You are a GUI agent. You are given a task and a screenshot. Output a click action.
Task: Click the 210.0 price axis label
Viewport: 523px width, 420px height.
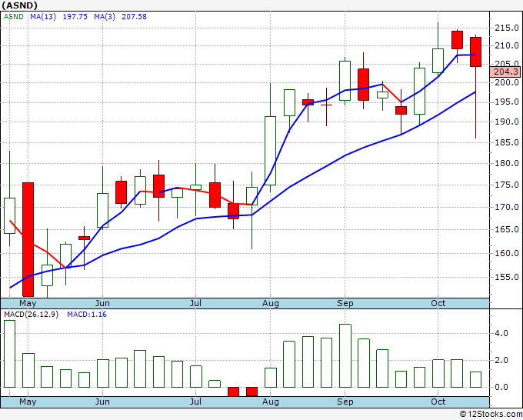click(x=506, y=45)
